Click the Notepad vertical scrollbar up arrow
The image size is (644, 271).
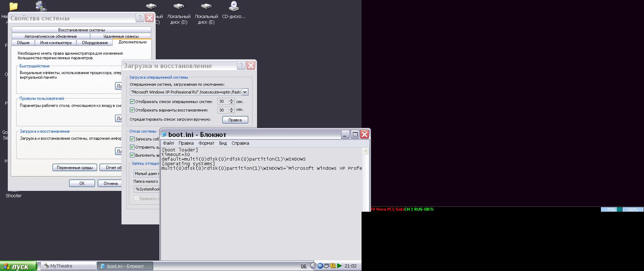pyautogui.click(x=365, y=151)
